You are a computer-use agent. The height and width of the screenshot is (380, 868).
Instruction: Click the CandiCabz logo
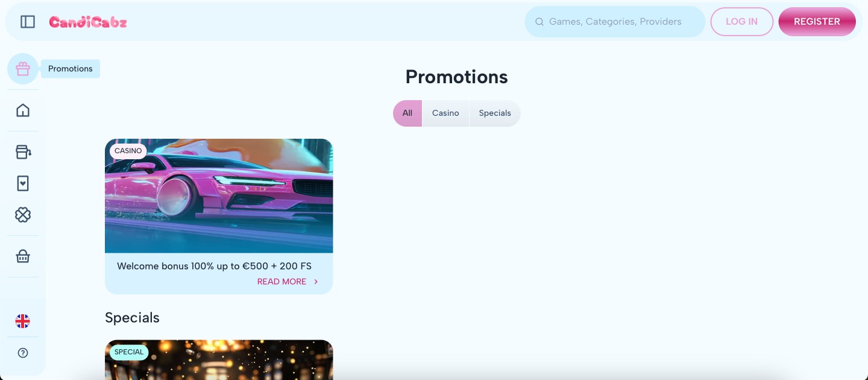pos(88,22)
